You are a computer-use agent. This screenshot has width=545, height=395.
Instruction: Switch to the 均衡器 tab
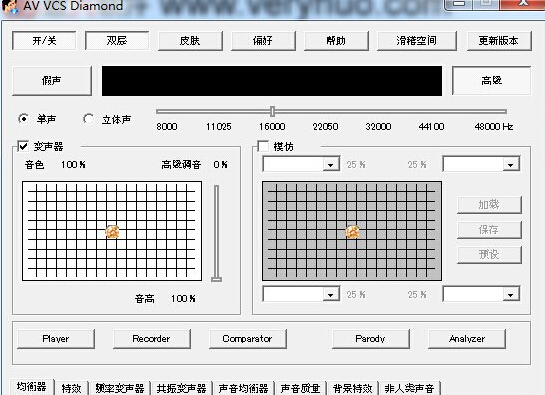[32, 387]
